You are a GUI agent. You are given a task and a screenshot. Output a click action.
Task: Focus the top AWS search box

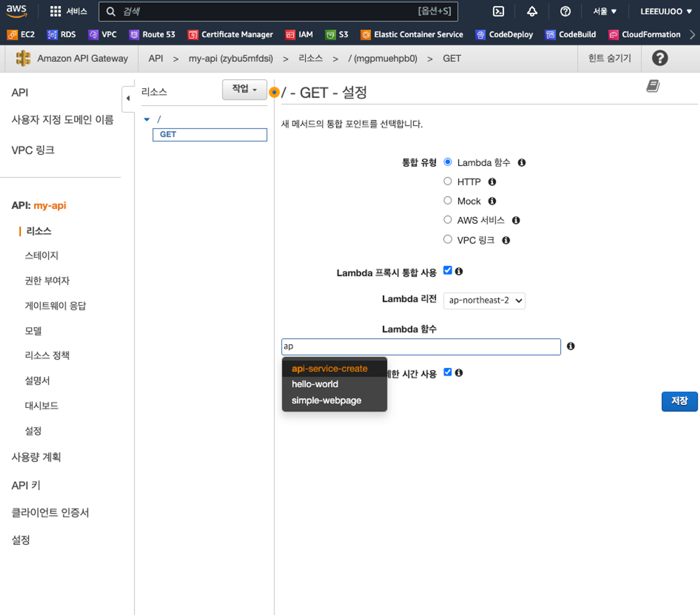[278, 12]
